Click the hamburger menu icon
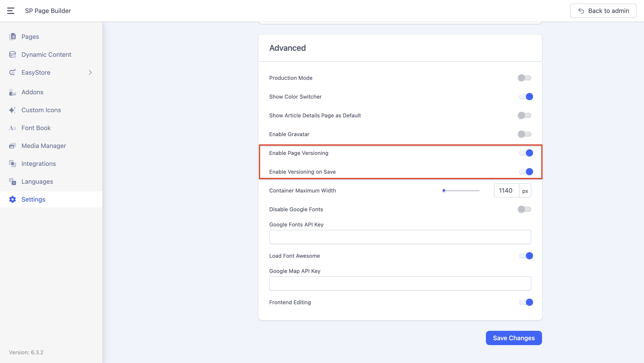The image size is (644, 363). [x=11, y=11]
